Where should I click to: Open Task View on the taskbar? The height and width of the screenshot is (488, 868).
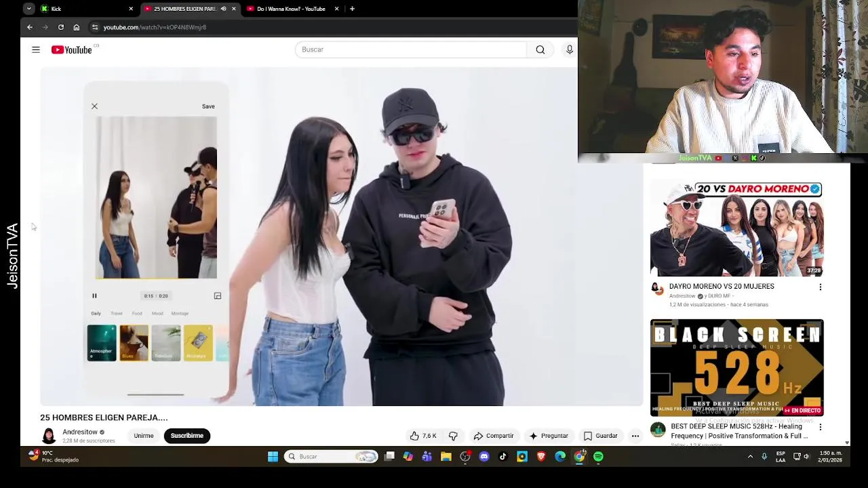(389, 457)
